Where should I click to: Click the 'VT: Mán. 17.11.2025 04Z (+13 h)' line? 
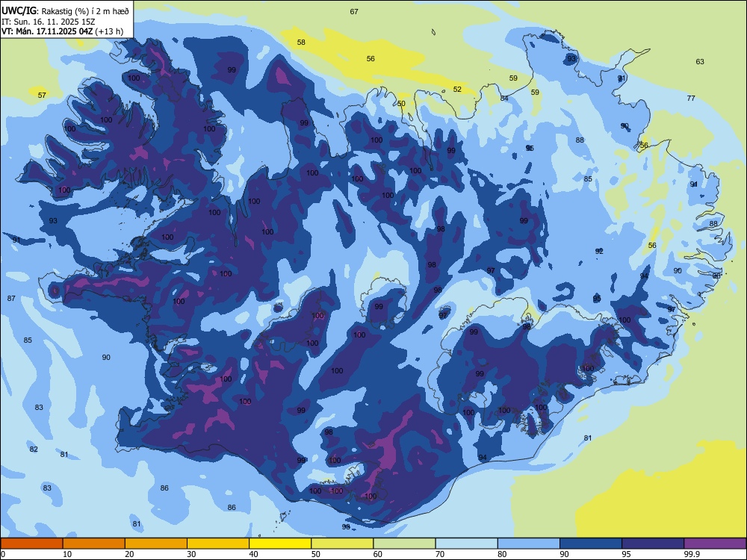pyautogui.click(x=63, y=31)
